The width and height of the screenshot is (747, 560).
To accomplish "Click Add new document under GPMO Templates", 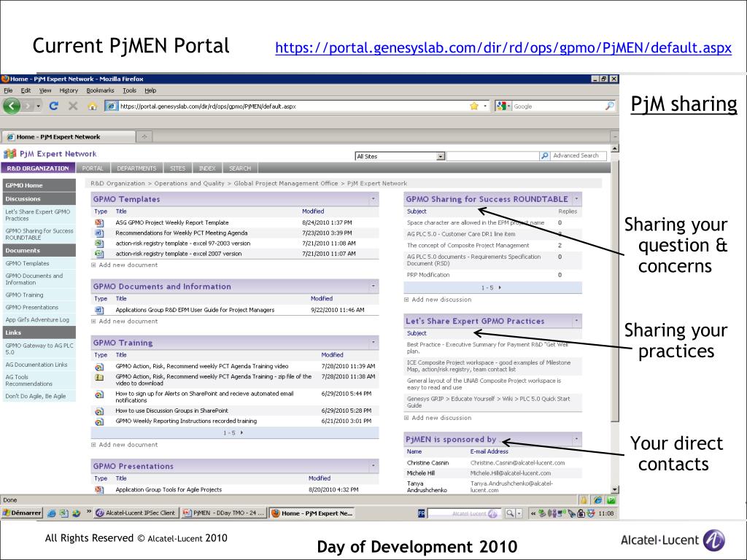I will 128,265.
